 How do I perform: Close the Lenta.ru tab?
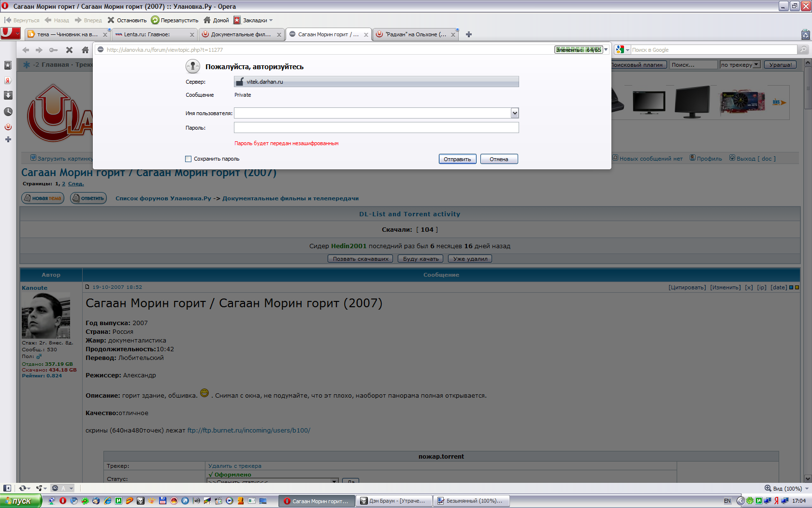192,35
